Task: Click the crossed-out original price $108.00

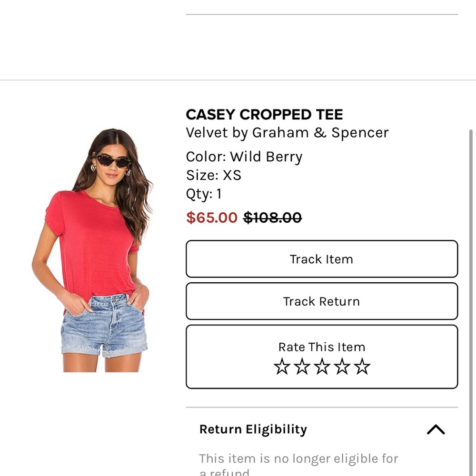Action: click(x=274, y=218)
